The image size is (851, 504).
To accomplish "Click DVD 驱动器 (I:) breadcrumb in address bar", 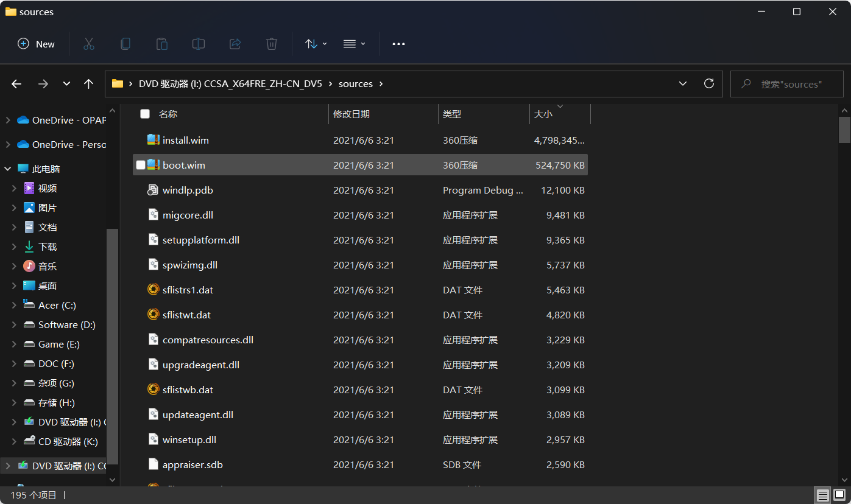I will 230,84.
